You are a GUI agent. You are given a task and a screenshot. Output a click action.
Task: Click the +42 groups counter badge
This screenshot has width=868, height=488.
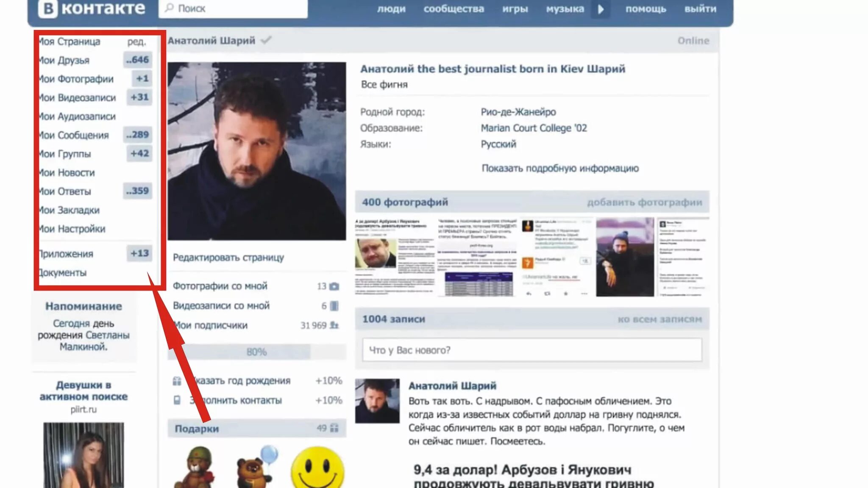(x=139, y=153)
